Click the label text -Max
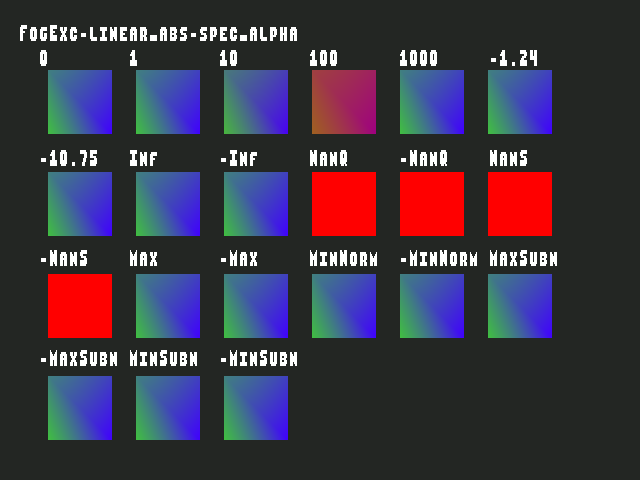Screen dimensions: 640x480 [x=239, y=258]
